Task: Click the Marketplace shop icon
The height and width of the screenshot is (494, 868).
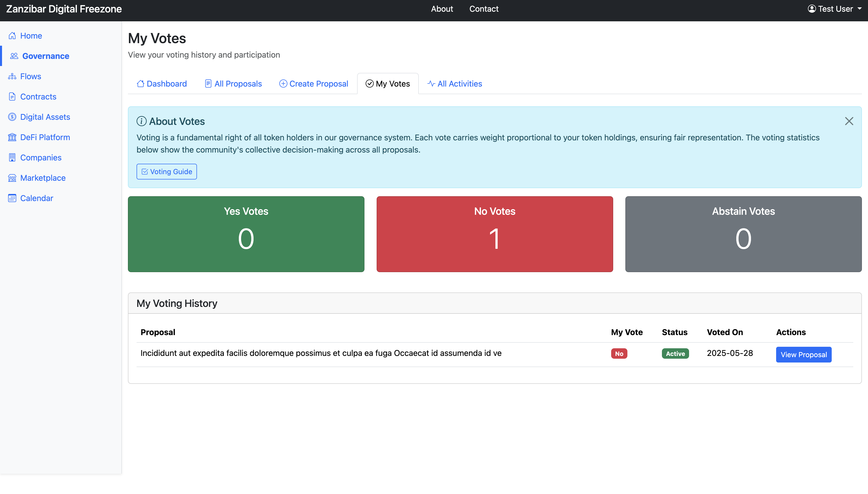Action: tap(12, 178)
